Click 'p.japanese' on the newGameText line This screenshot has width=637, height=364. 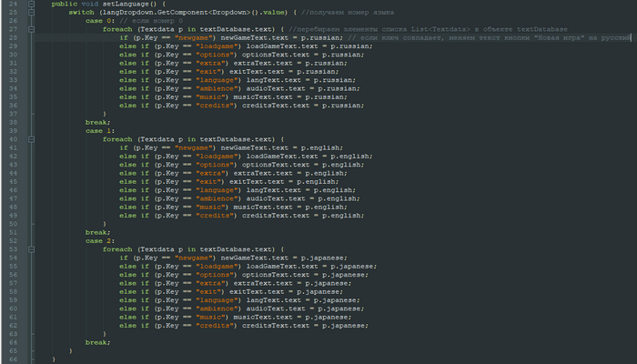click(324, 258)
